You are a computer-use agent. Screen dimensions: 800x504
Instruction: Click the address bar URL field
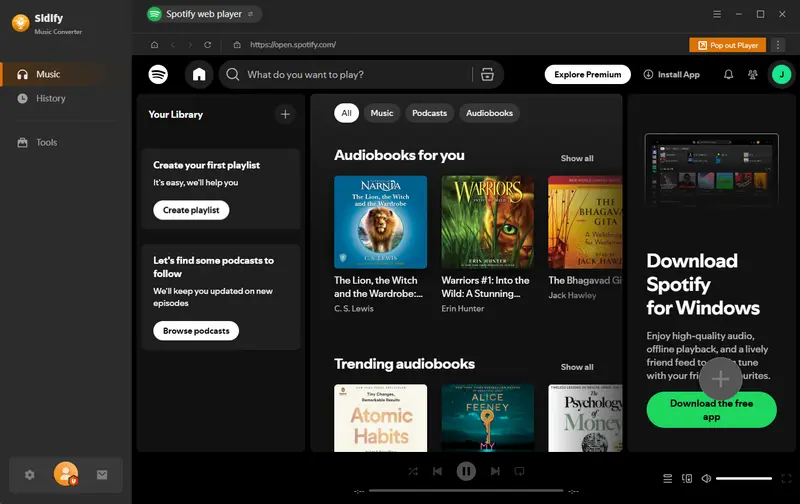[x=292, y=45]
